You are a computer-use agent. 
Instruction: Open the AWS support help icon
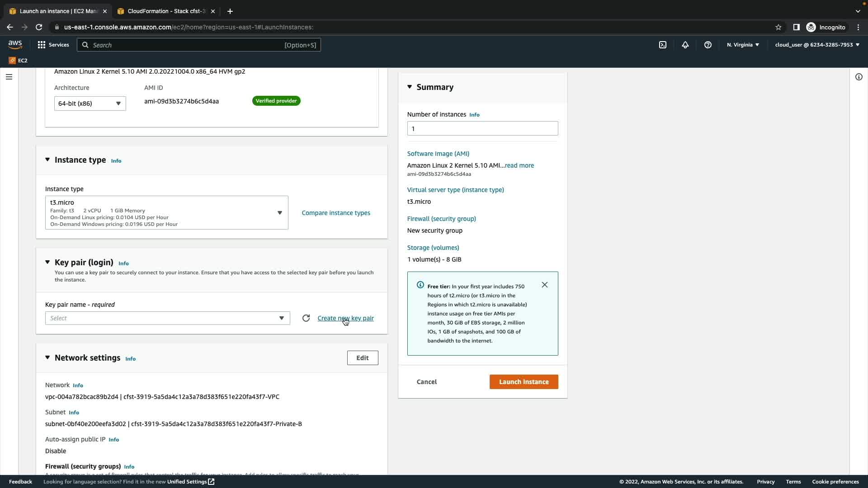(x=708, y=45)
